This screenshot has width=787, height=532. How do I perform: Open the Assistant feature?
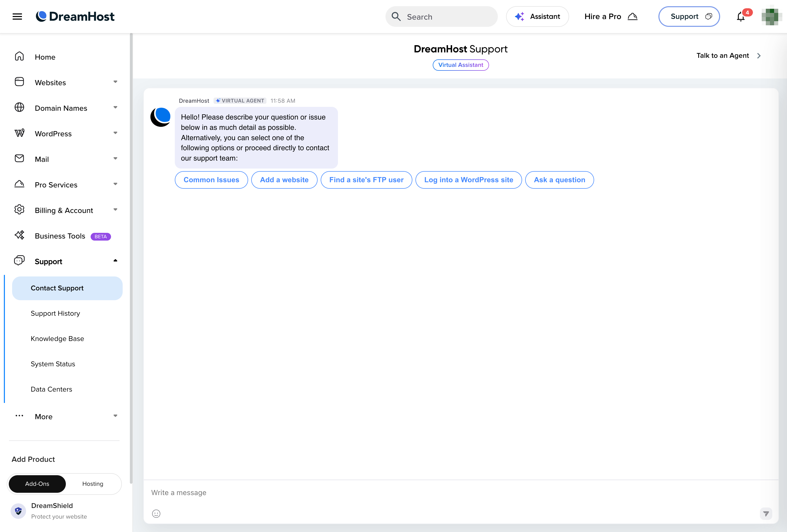click(x=537, y=16)
